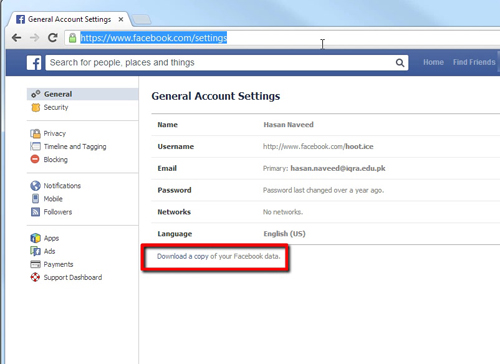Screen dimensions: 500x364
Task: Click the Email row label
Action: click(x=167, y=168)
